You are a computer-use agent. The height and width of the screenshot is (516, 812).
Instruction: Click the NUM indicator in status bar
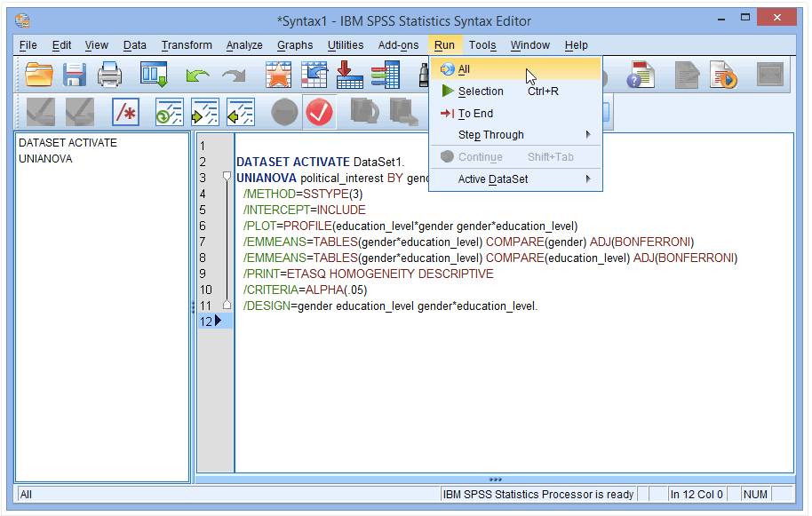pyautogui.click(x=755, y=495)
